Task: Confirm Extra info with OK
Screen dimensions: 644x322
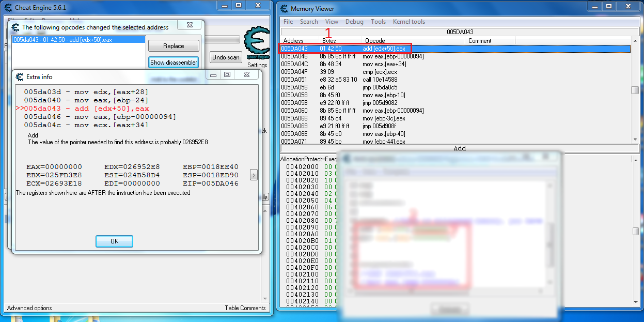Action: coord(114,241)
